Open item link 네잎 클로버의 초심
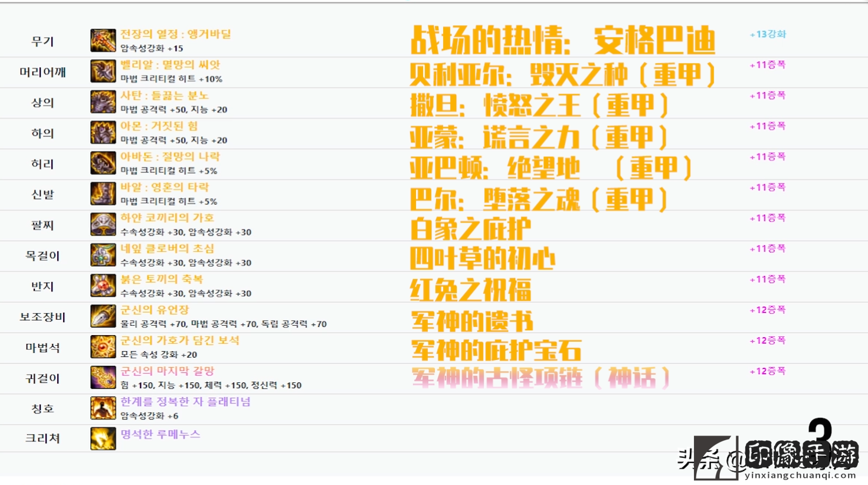Viewport: 868px width, 485px height. [167, 249]
